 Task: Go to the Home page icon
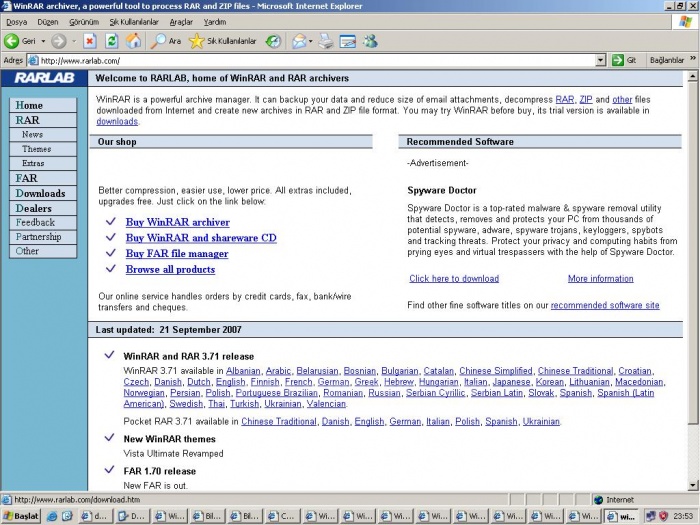pos(133,41)
